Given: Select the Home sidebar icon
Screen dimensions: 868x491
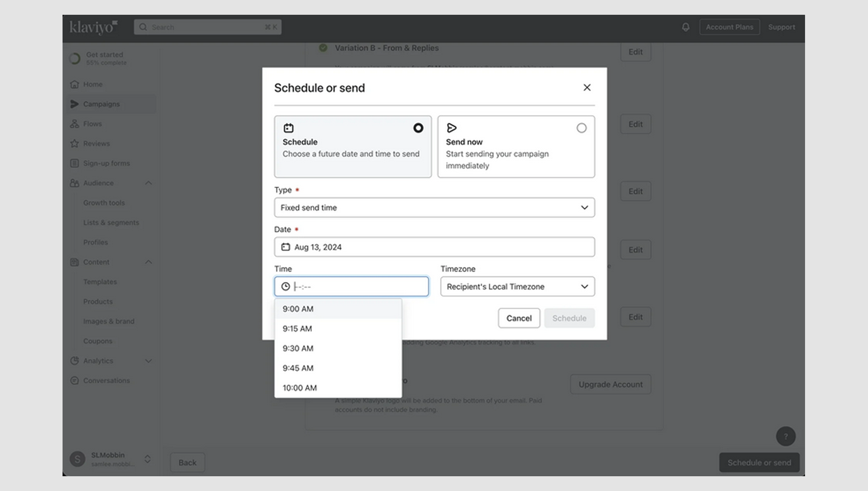Looking at the screenshot, I should click(74, 84).
